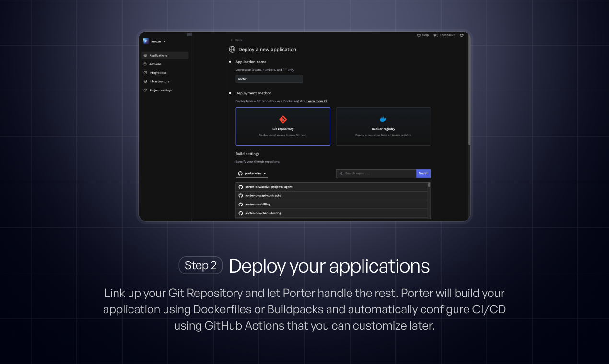Click the magnifier icon in Search repos

coord(341,173)
